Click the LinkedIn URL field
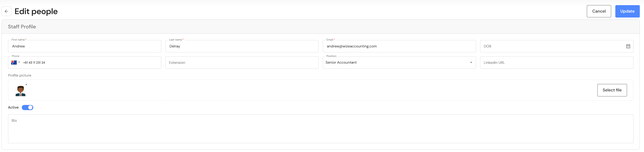Image resolution: width=644 pixels, height=152 pixels. [557, 62]
